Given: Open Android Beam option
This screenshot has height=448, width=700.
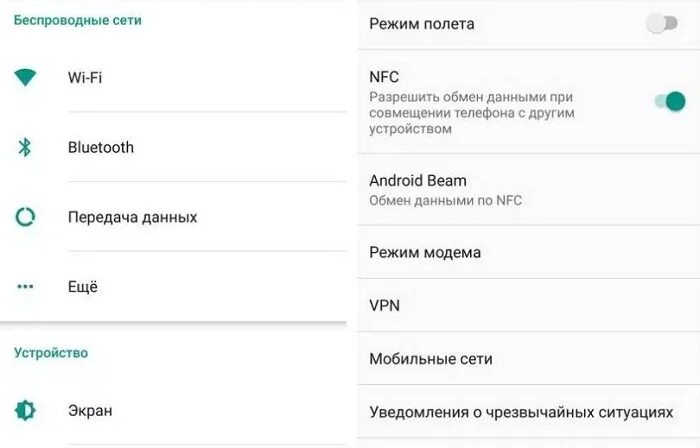Looking at the screenshot, I should click(x=529, y=190).
